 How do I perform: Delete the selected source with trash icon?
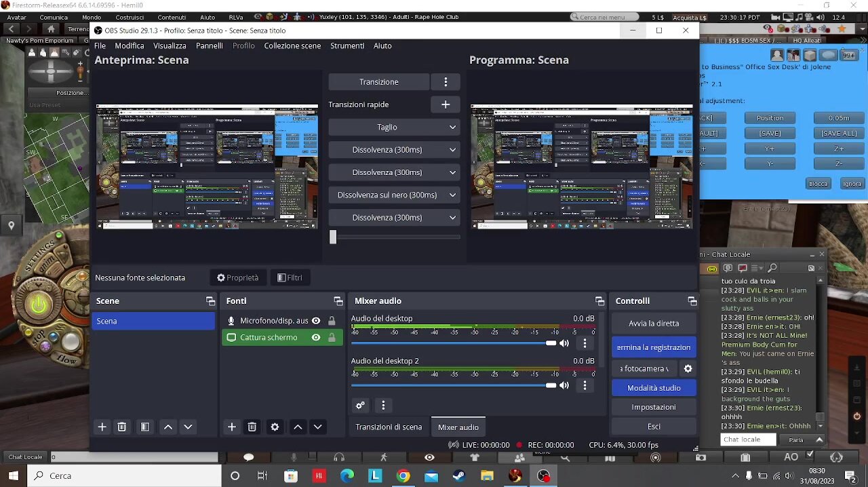click(x=252, y=427)
